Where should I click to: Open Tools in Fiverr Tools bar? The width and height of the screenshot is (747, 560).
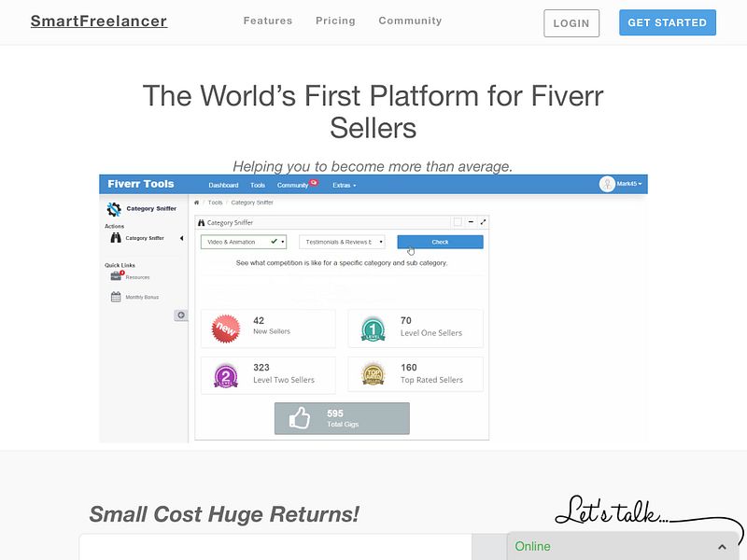coord(258,185)
